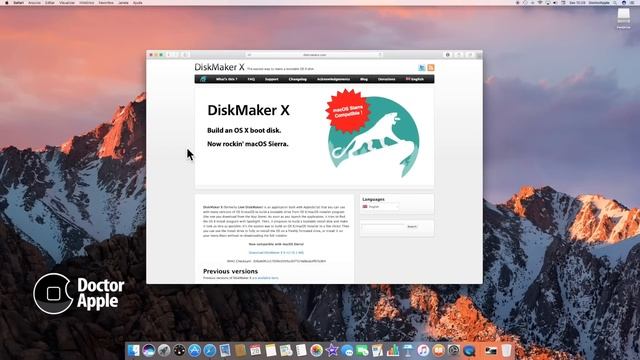The width and height of the screenshot is (640, 360).
Task: Open the yellow Notes app in dock
Action: pyautogui.click(x=271, y=350)
